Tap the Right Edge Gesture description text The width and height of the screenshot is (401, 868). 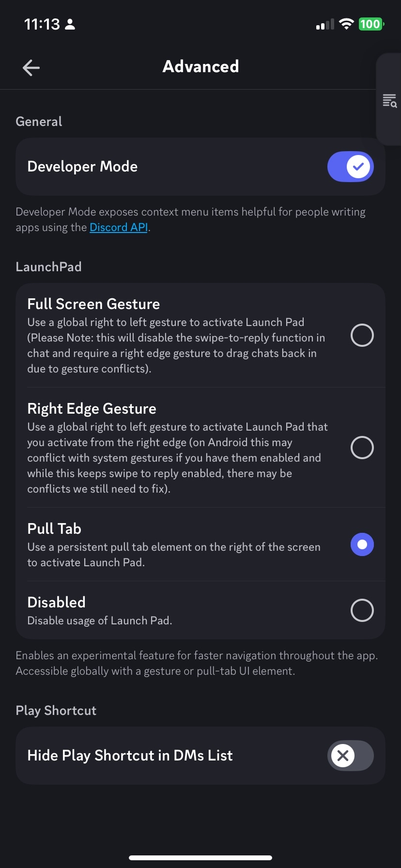click(177, 458)
